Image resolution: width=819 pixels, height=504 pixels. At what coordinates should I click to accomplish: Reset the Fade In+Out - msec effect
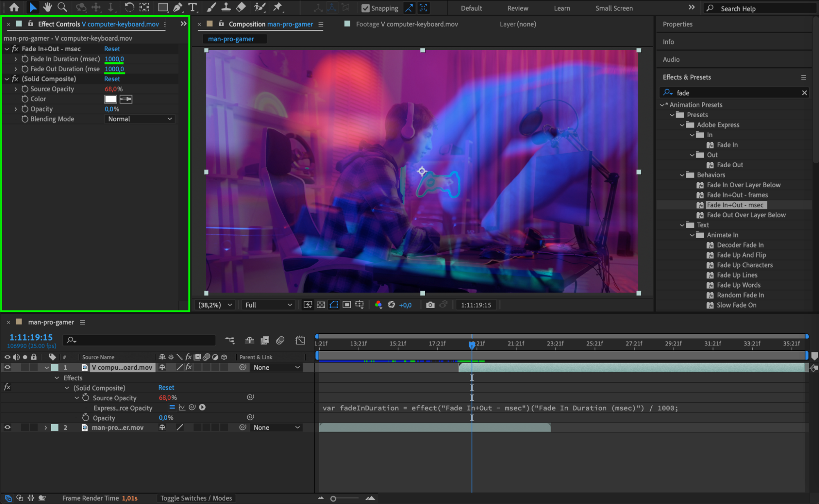112,49
